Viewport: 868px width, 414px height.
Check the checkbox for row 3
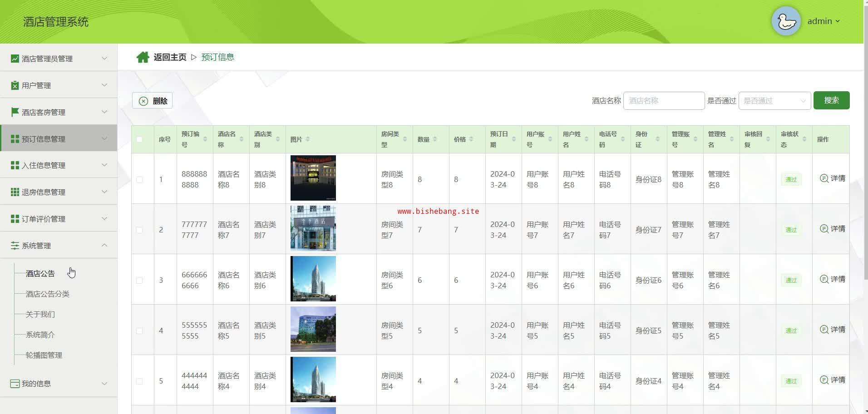point(139,281)
